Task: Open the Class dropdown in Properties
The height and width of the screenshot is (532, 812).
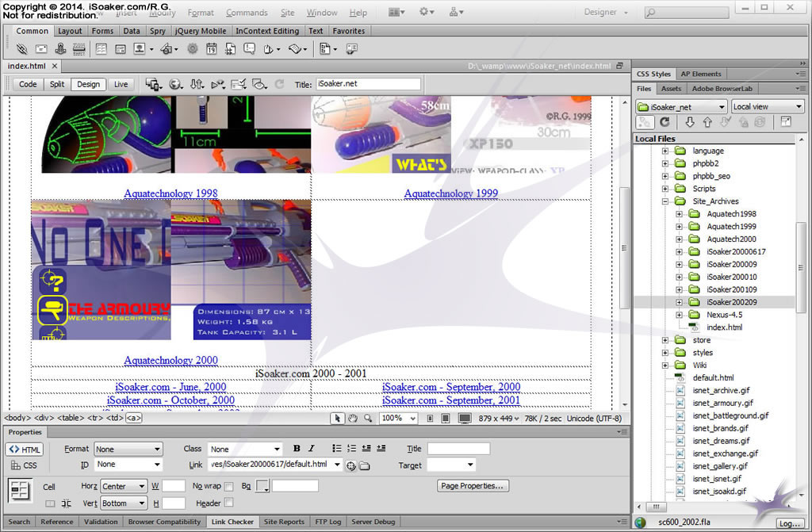Action: point(245,449)
